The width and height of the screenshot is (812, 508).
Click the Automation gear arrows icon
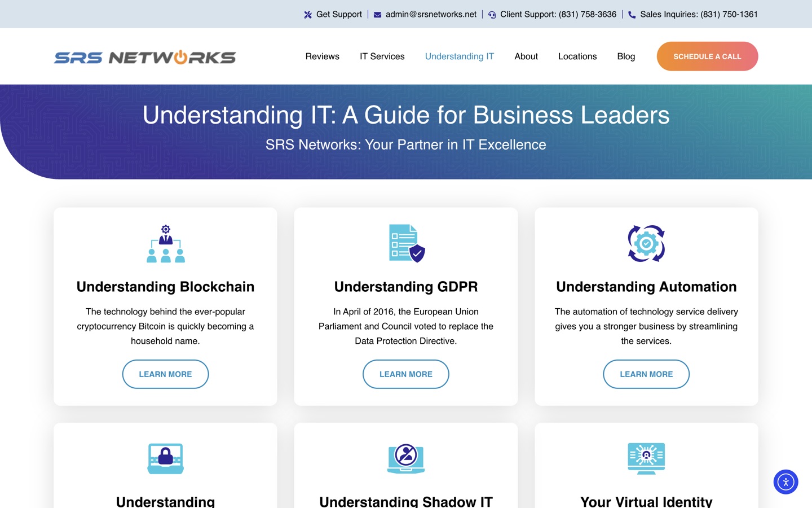[x=646, y=243]
